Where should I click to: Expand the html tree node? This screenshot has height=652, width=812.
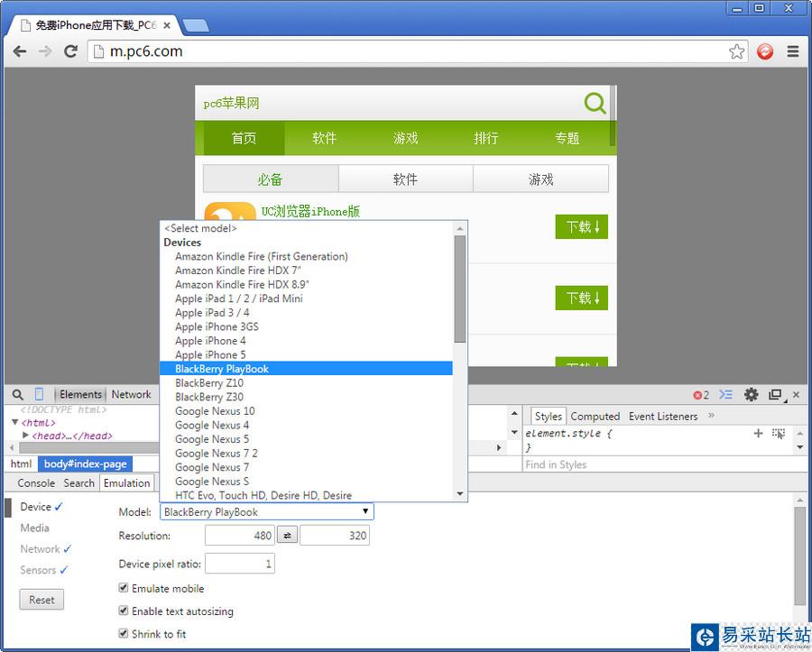[x=15, y=422]
